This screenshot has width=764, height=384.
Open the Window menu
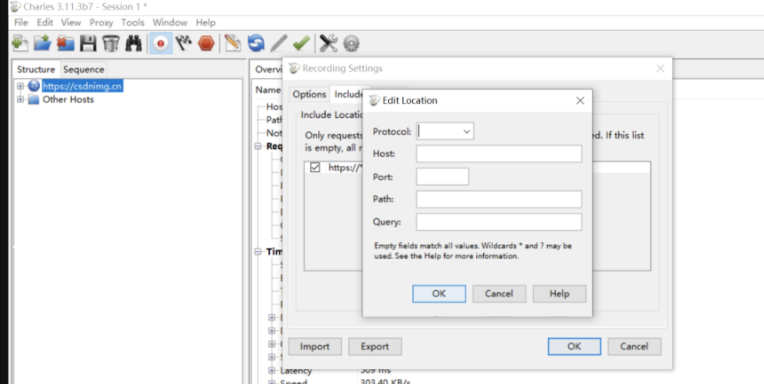(170, 22)
